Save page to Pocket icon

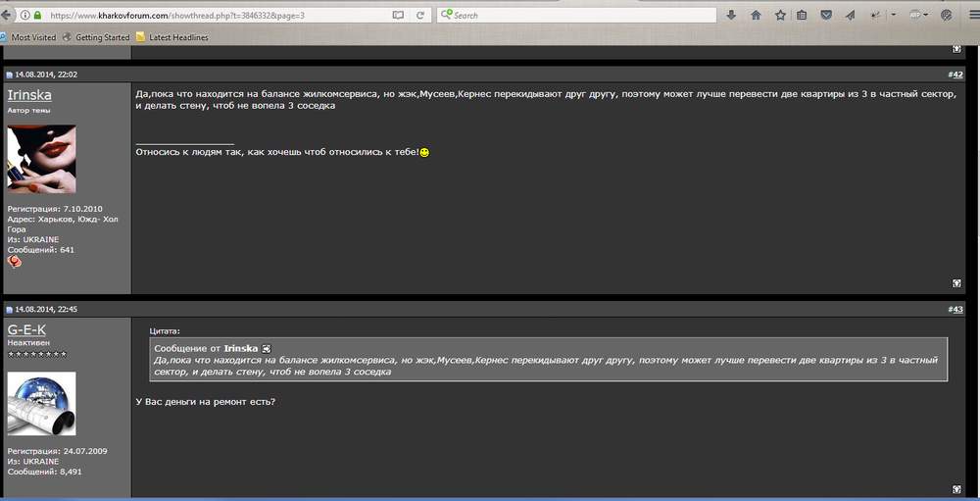pyautogui.click(x=826, y=15)
